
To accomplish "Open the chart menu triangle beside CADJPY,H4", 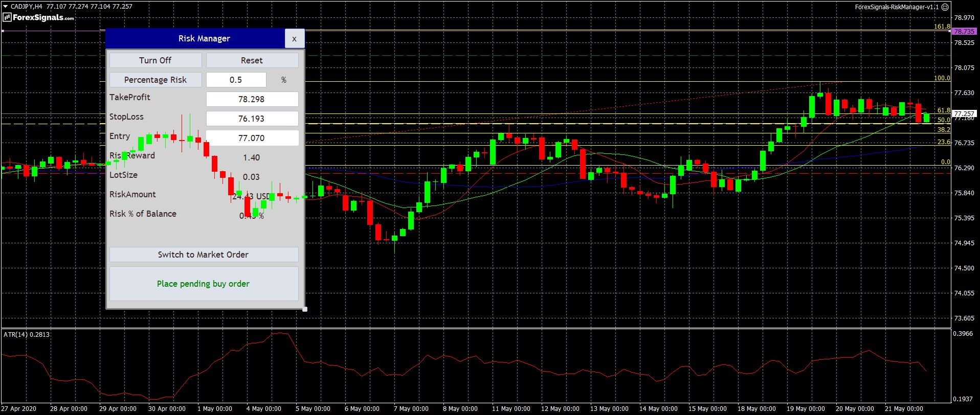I will pos(5,7).
